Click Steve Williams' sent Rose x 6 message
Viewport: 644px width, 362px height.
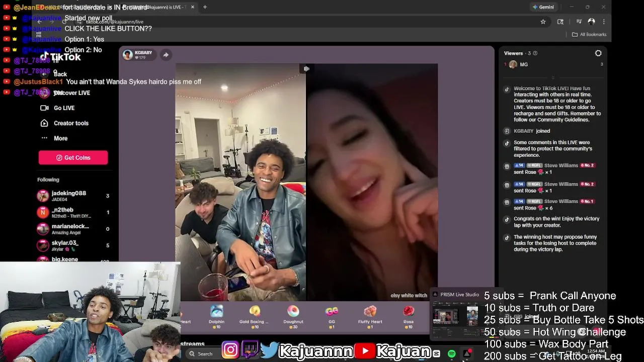point(550,204)
